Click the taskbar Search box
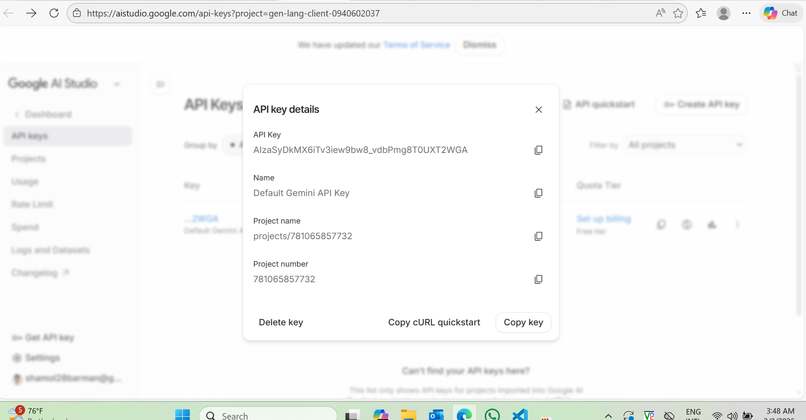Image resolution: width=806 pixels, height=420 pixels. pyautogui.click(x=268, y=414)
